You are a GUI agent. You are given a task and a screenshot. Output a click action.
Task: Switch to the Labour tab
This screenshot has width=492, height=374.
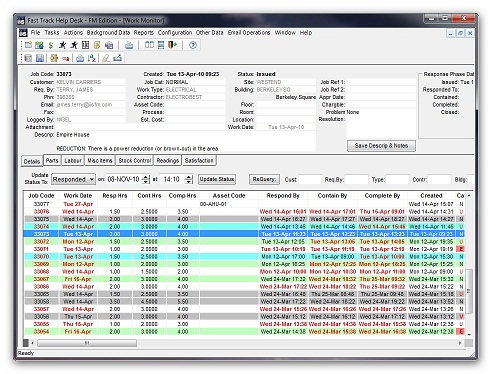[x=73, y=161]
